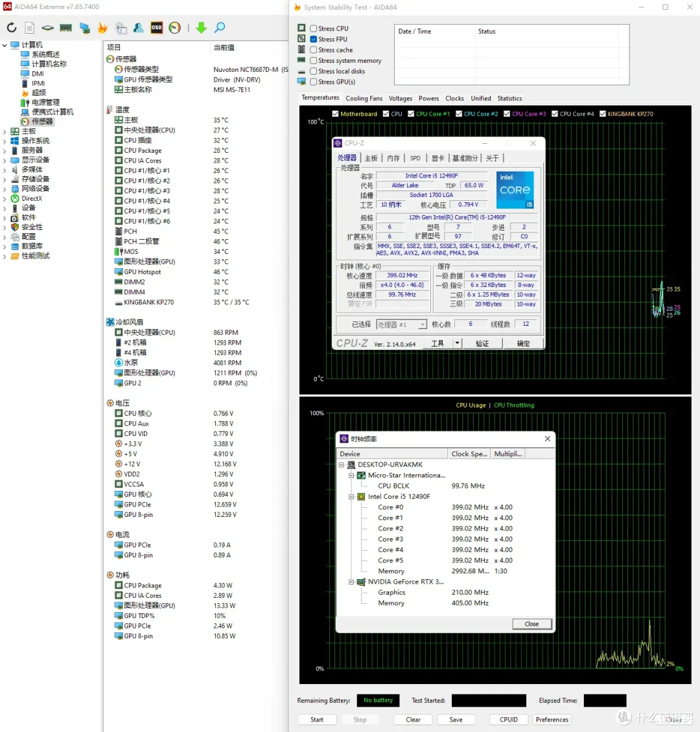
Task: Open the Report page icon in toolbar
Action: (x=29, y=28)
